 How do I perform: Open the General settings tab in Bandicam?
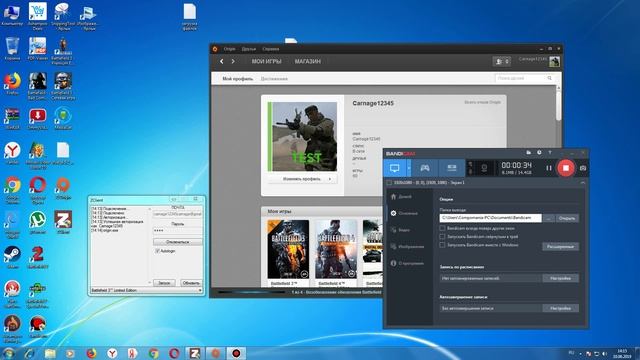[404, 213]
